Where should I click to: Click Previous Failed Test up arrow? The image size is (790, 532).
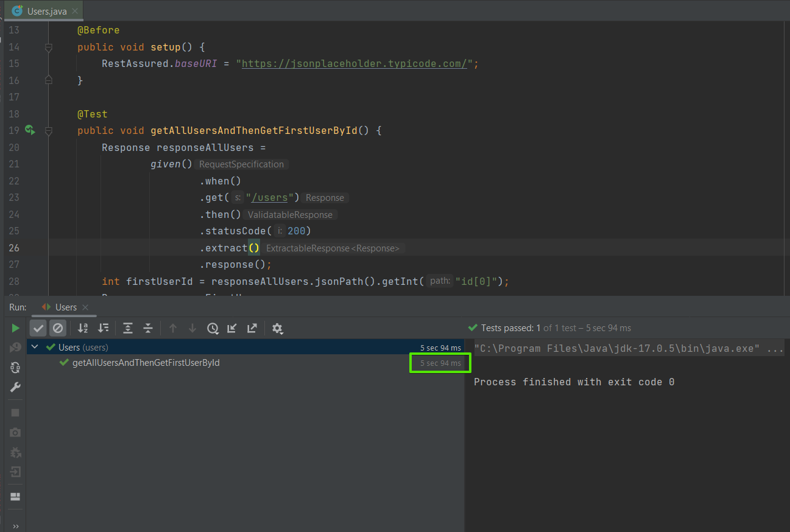[x=173, y=328]
